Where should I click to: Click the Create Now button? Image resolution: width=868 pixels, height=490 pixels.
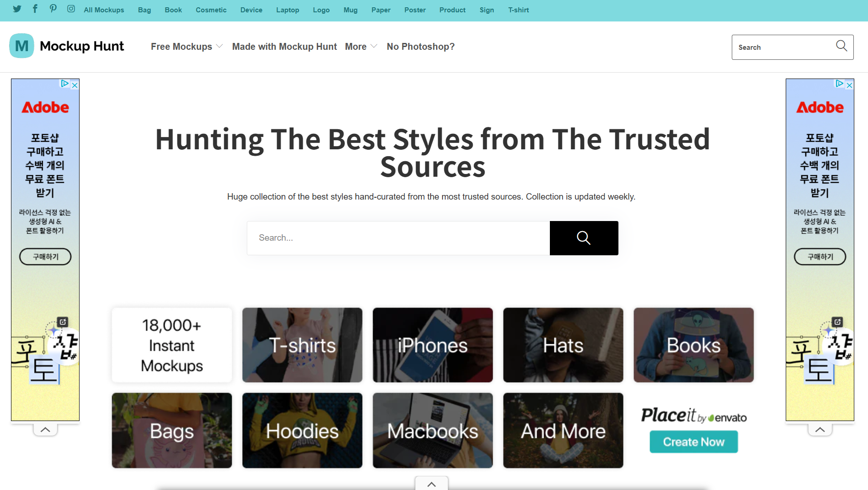(693, 442)
